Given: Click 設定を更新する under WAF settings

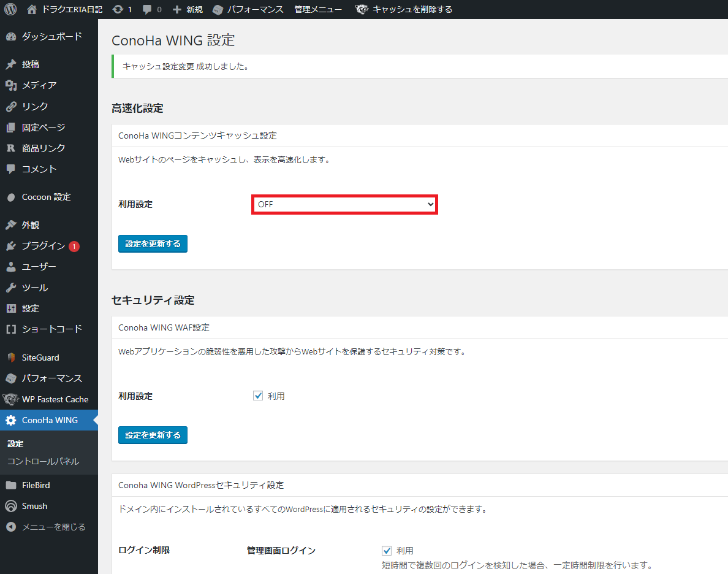Looking at the screenshot, I should coord(153,435).
